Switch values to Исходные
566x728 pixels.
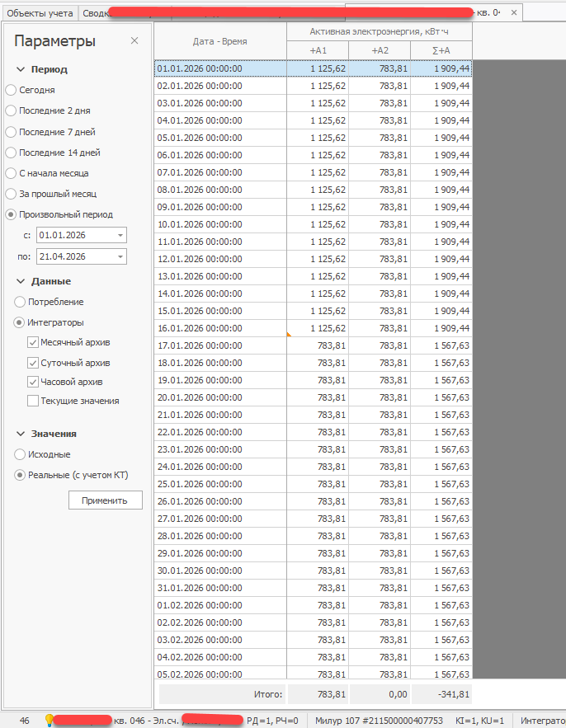20,454
